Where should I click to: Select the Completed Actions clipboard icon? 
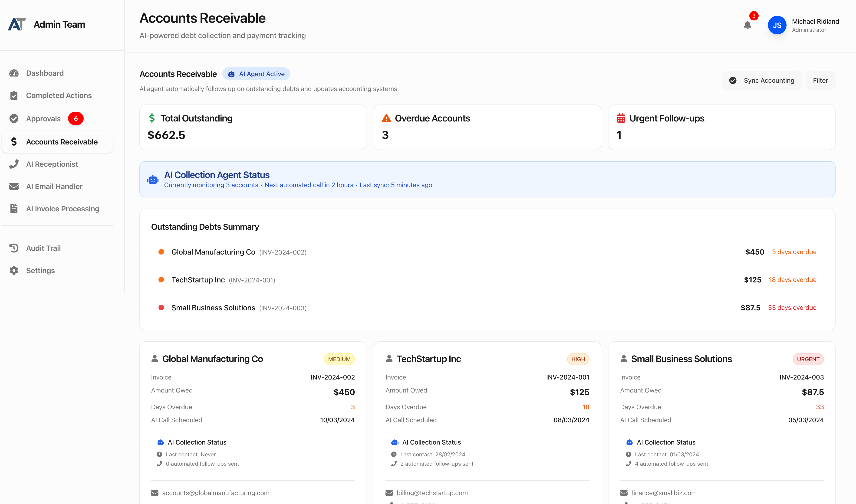[x=13, y=95]
